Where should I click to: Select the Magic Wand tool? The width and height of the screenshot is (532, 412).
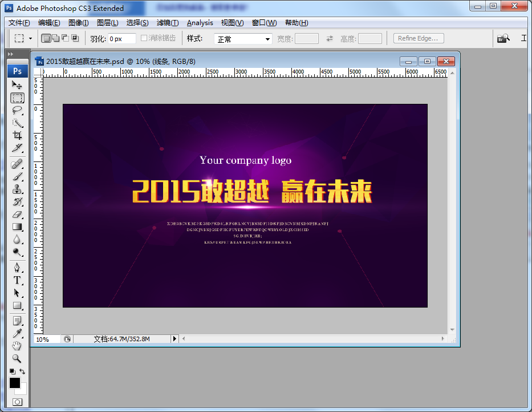[x=17, y=123]
